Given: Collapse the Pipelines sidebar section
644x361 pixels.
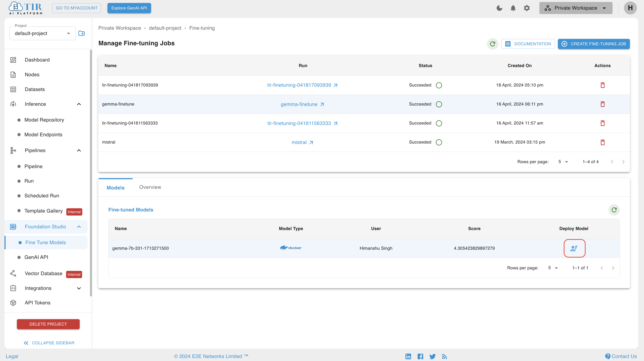Looking at the screenshot, I should coord(79,150).
